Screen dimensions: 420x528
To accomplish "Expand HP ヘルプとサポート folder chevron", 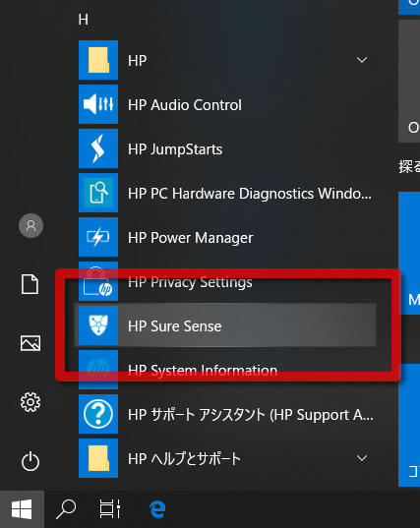I will (362, 458).
